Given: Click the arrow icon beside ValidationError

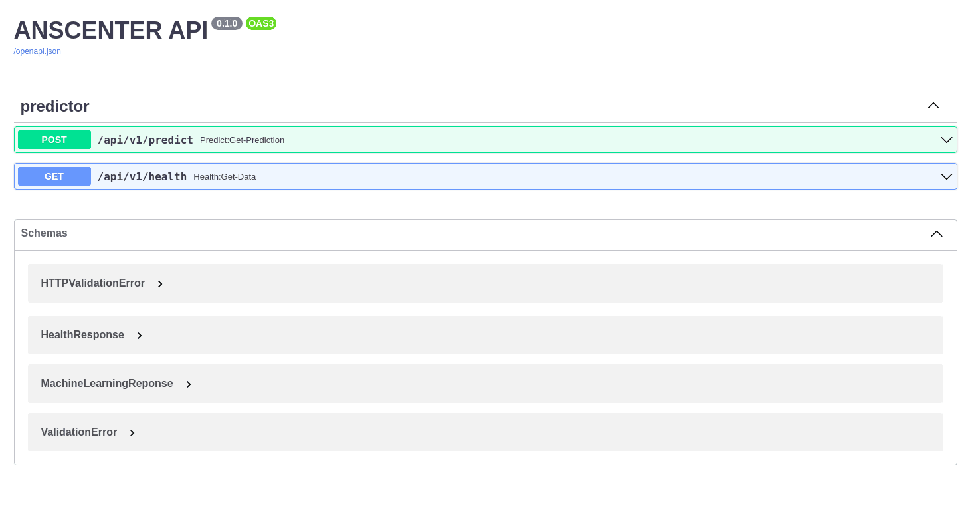Looking at the screenshot, I should tap(132, 432).
